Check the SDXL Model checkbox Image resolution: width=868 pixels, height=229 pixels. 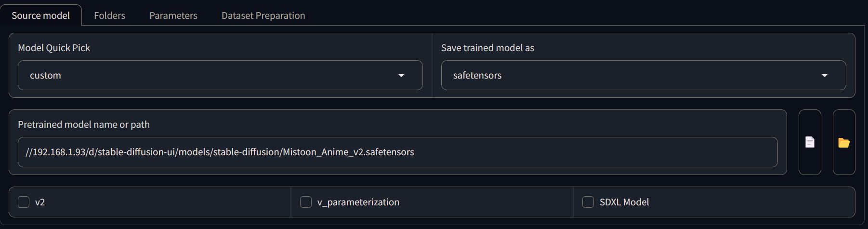coord(588,202)
